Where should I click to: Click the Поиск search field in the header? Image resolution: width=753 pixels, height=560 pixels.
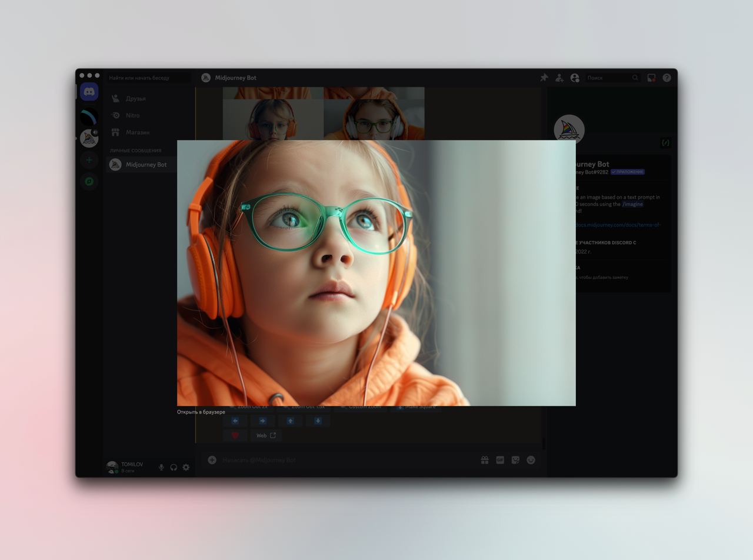pos(612,78)
